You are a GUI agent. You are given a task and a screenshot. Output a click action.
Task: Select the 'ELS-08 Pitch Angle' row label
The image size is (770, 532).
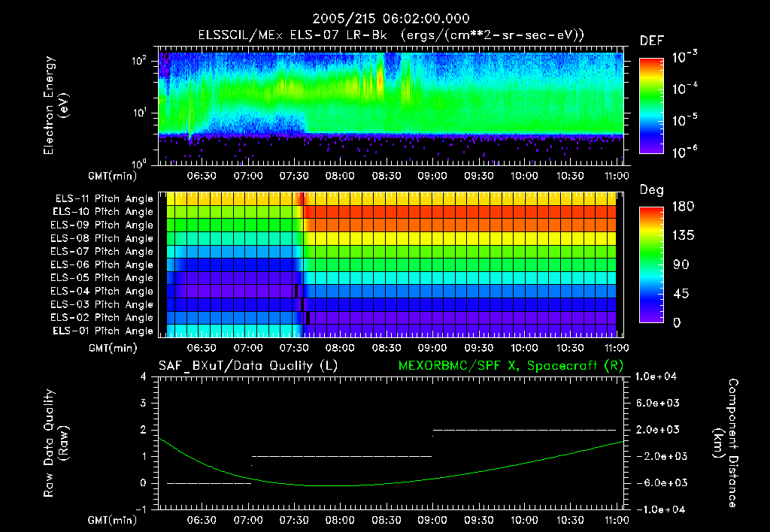click(102, 238)
